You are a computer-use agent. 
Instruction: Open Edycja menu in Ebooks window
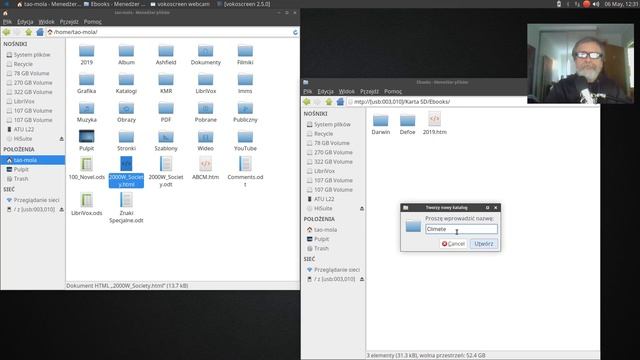pos(325,91)
